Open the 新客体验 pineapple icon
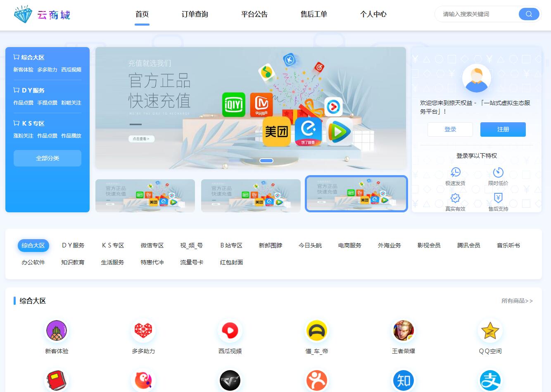Image resolution: width=551 pixels, height=392 pixels. point(57,330)
